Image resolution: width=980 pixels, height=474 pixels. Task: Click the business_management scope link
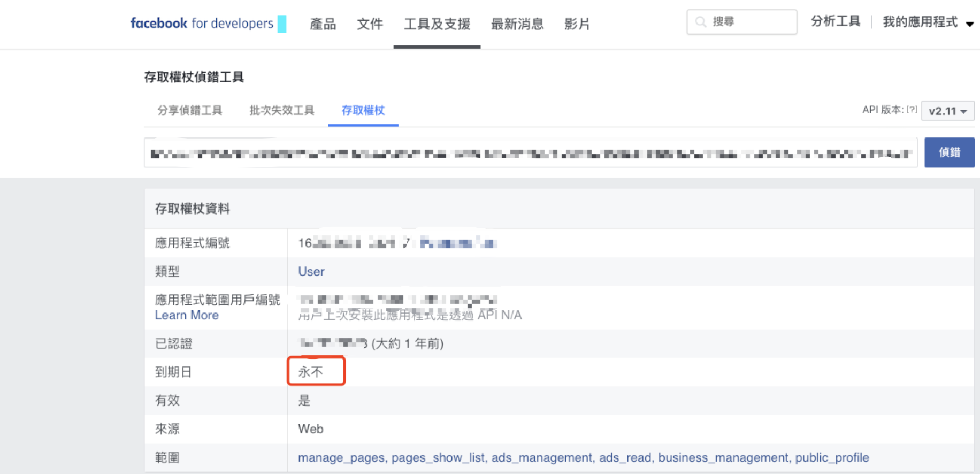723,458
